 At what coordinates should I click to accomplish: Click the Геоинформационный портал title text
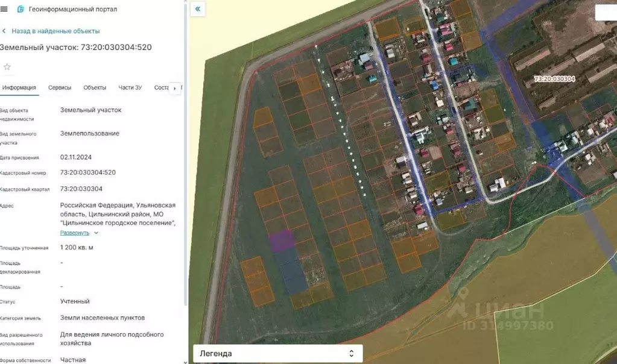[x=73, y=9]
